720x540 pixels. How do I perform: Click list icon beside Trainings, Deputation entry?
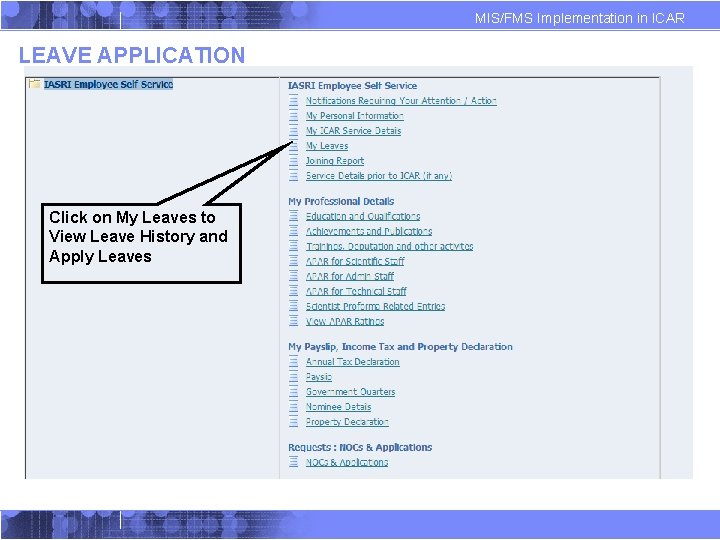click(x=293, y=246)
